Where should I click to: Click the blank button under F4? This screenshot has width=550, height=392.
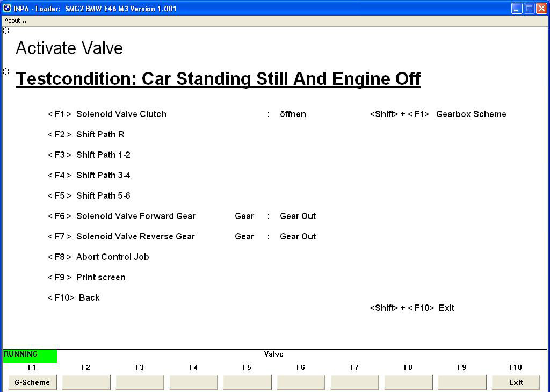pos(193,382)
